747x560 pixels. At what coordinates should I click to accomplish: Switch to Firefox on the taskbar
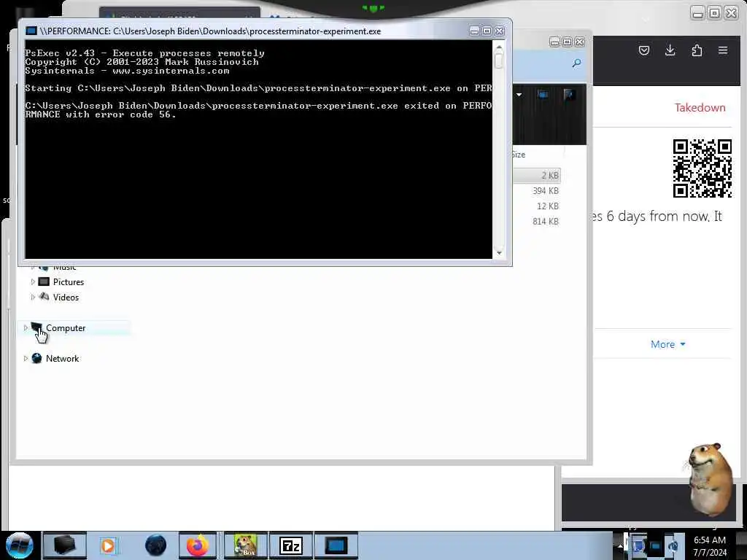(198, 545)
